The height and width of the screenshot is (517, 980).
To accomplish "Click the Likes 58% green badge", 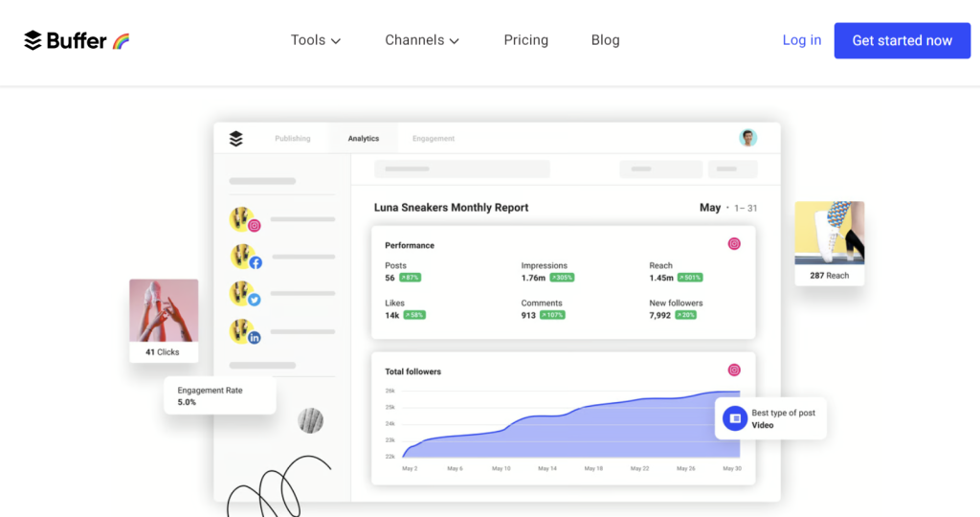I will (414, 315).
